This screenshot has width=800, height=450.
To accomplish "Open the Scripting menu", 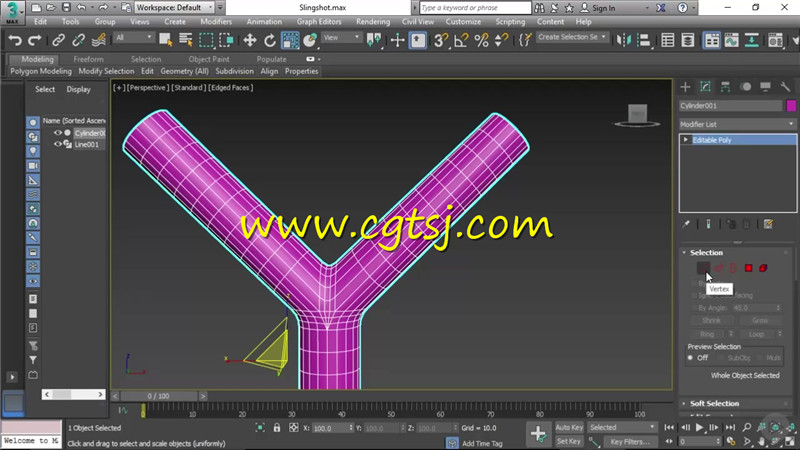I will click(510, 21).
